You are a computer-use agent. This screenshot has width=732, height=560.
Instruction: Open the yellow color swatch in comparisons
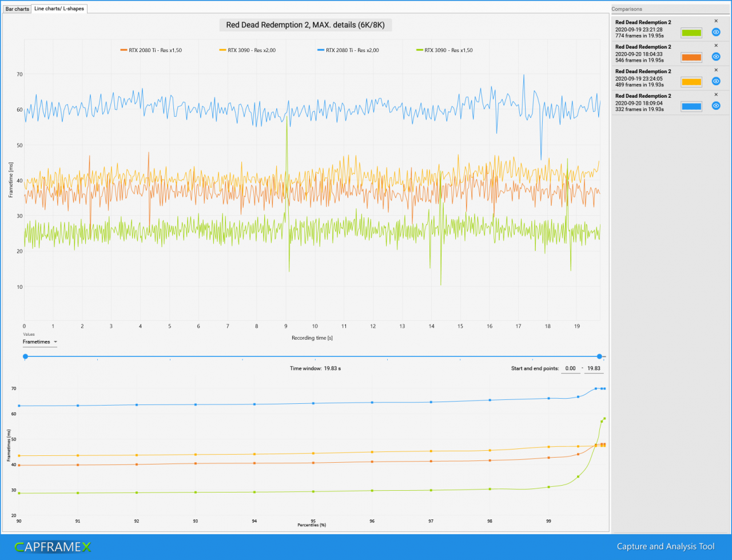(x=691, y=82)
